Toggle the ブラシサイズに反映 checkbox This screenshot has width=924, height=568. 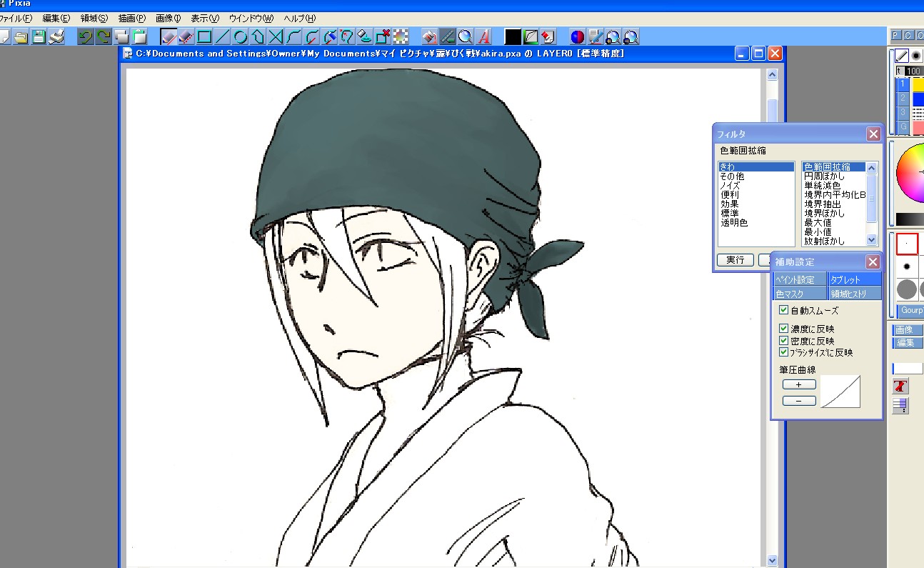click(x=784, y=352)
